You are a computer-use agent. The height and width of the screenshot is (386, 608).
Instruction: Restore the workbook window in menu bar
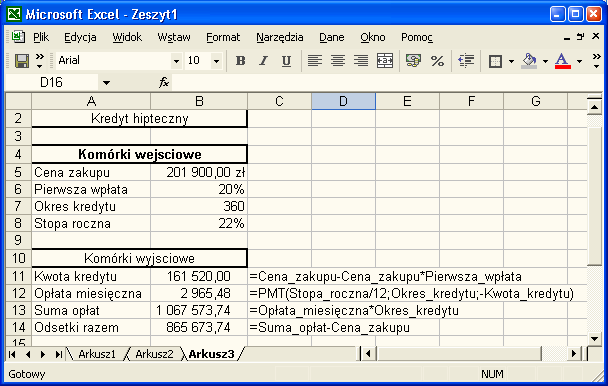[580, 37]
